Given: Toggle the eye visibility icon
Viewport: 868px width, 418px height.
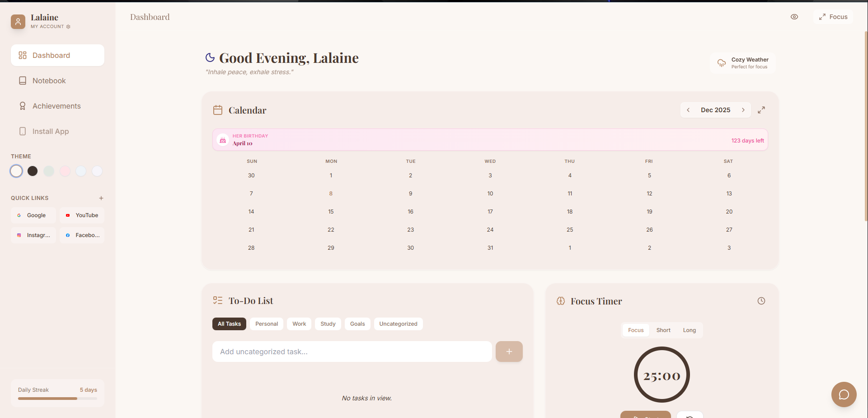Looking at the screenshot, I should tap(794, 17).
